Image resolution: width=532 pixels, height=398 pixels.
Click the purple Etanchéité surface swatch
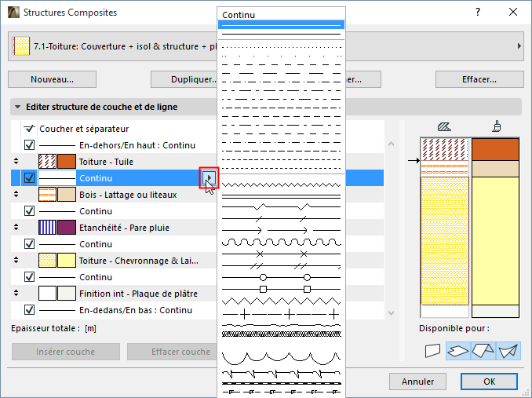(67, 228)
